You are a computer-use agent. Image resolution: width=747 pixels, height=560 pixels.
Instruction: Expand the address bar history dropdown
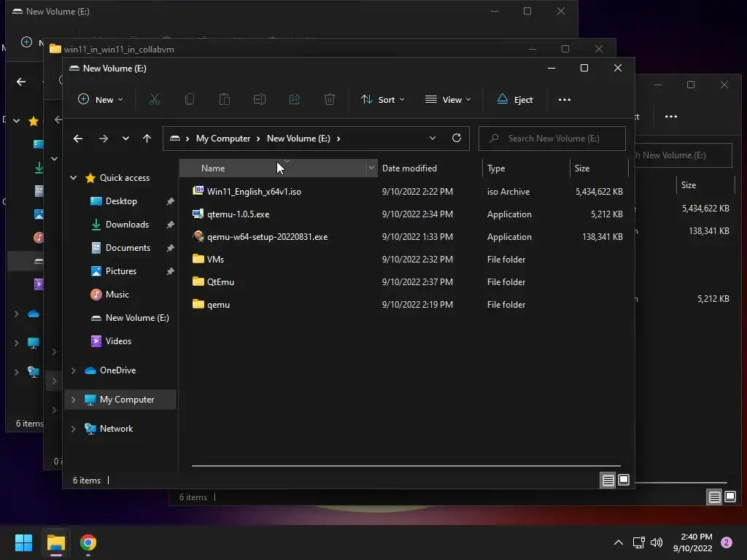click(x=433, y=138)
